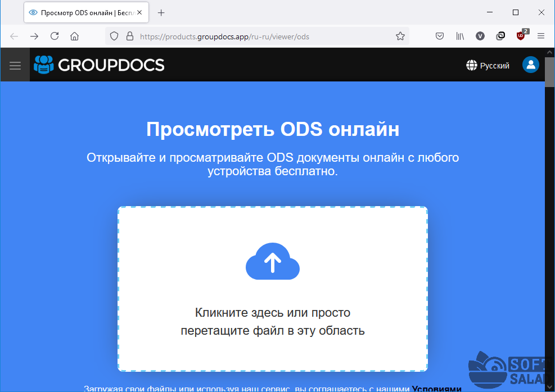Open the Условиями terms link
The image size is (555, 392).
[x=436, y=389]
